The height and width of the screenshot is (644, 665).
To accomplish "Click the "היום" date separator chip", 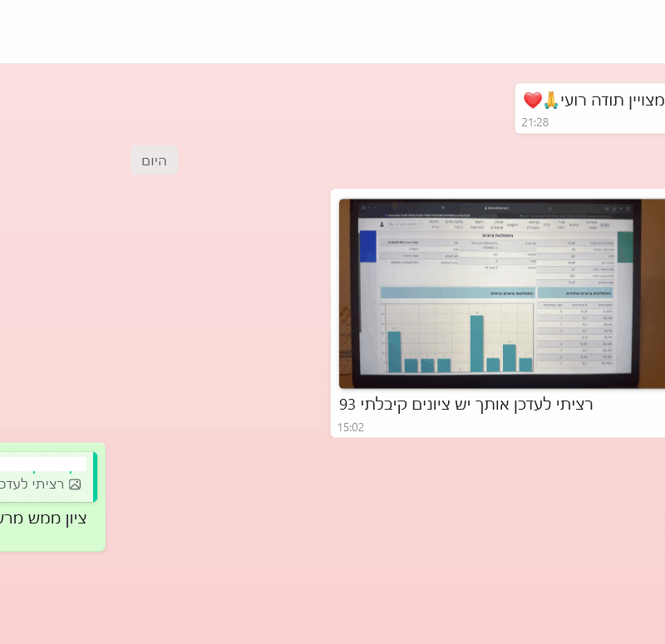I will pyautogui.click(x=154, y=160).
